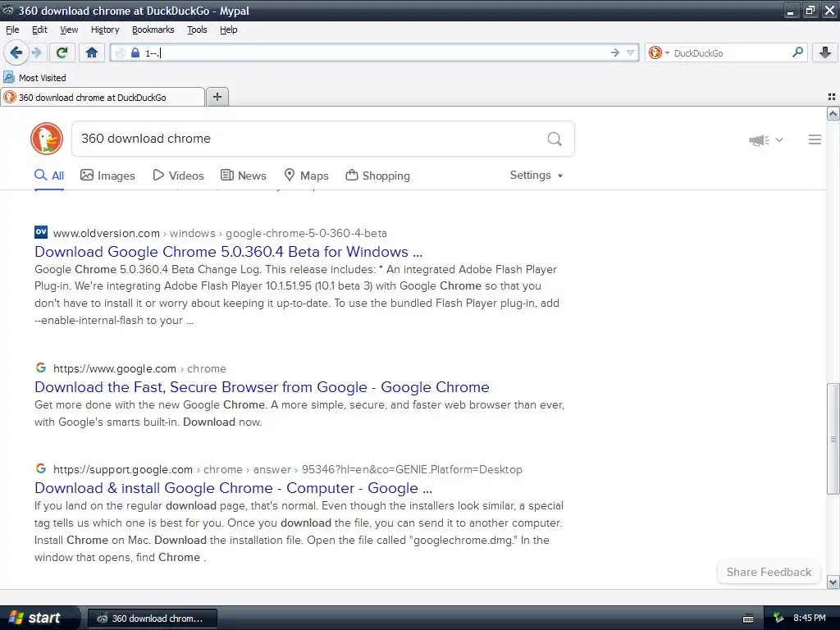Click the padlock site identity icon
Viewport: 840px width, 630px height.
coord(135,52)
